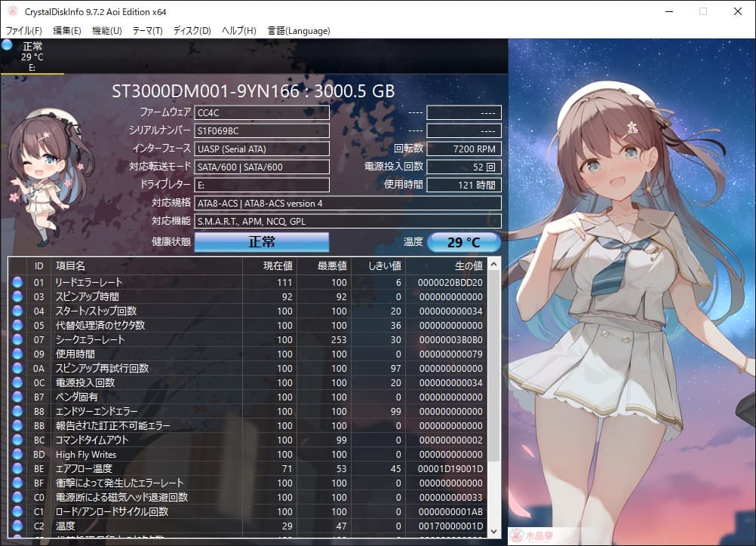Click the standard field ATA8-ACS version 4
Image resolution: width=756 pixels, height=546 pixels.
pos(348,204)
